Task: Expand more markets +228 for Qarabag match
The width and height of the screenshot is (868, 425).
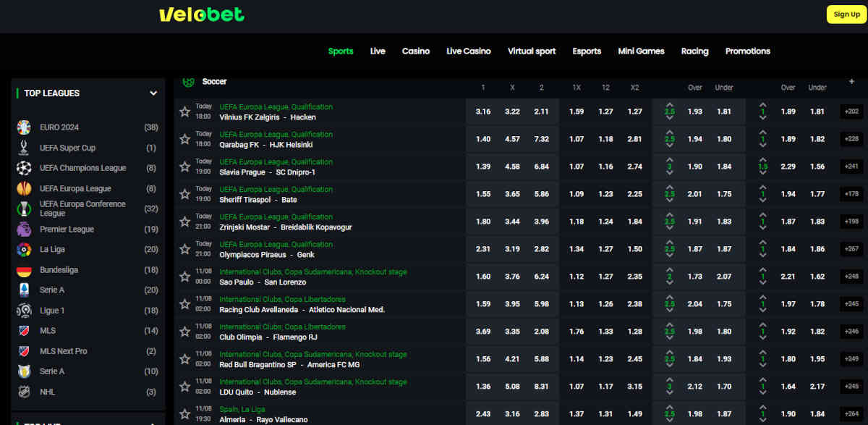Action: [851, 139]
